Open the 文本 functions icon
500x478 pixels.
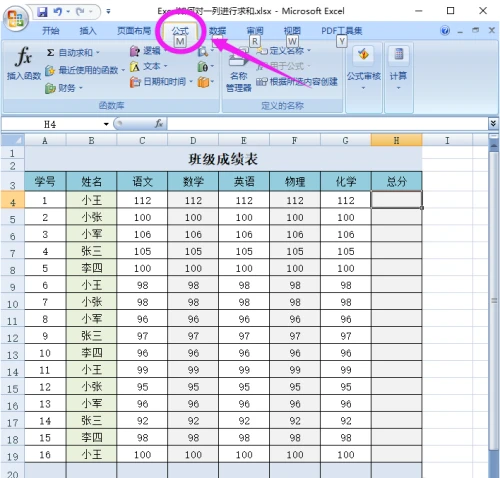[134, 67]
